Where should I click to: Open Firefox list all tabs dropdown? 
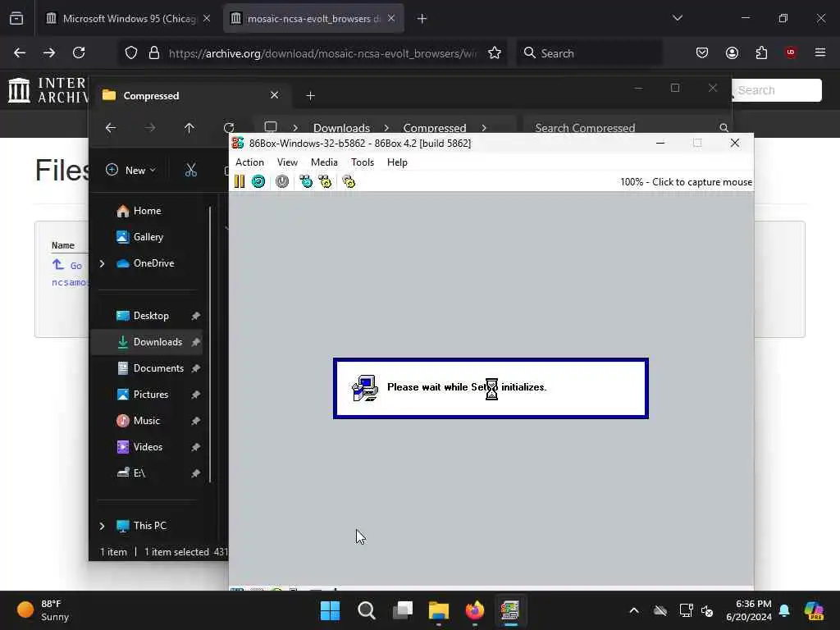677,18
